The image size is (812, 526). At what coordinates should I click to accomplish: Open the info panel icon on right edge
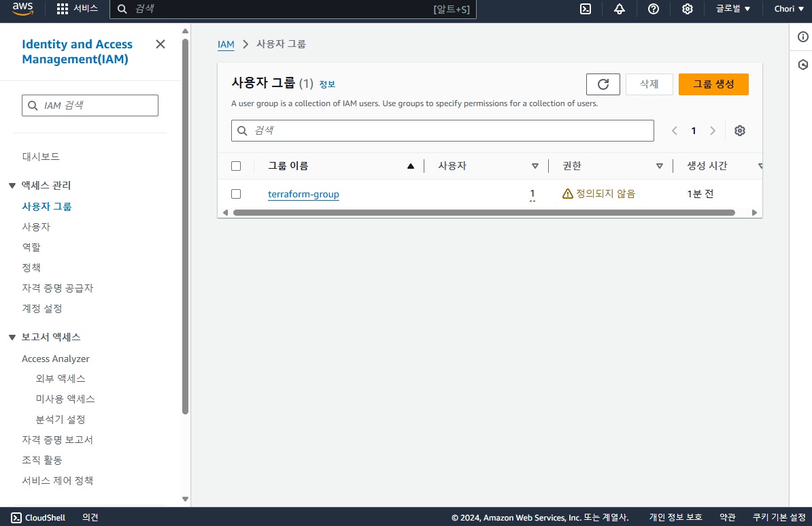[x=802, y=37]
